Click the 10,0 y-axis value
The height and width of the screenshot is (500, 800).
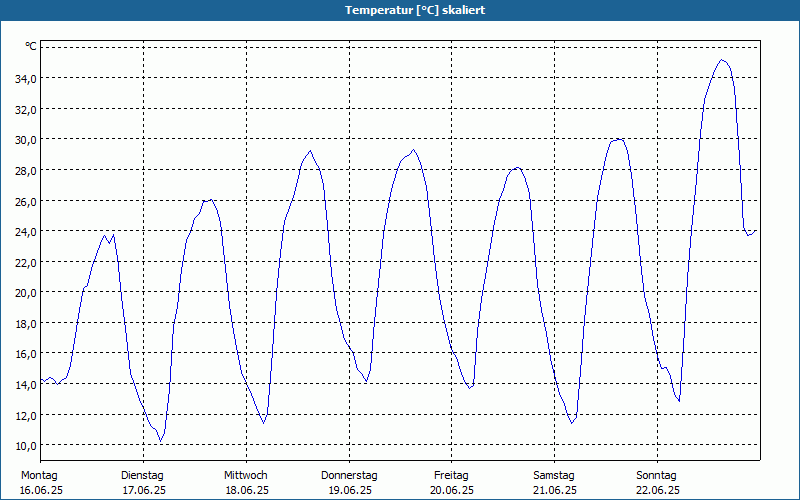[27, 445]
